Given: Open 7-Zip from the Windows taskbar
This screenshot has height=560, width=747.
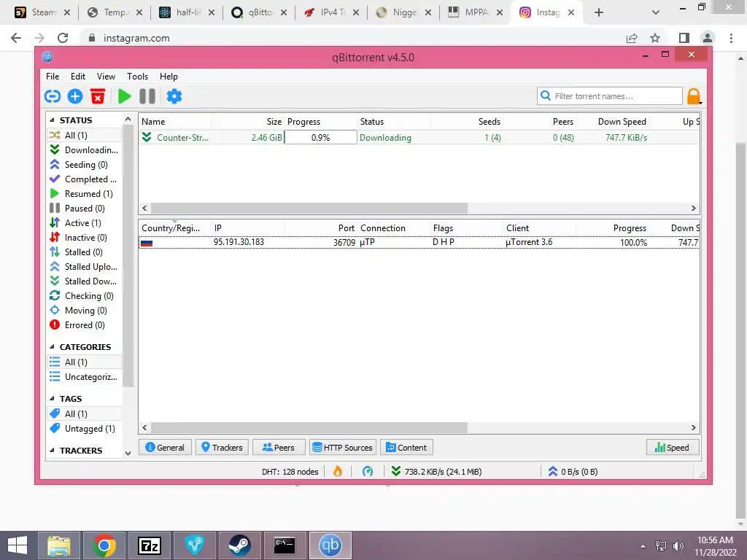Looking at the screenshot, I should pos(150,545).
